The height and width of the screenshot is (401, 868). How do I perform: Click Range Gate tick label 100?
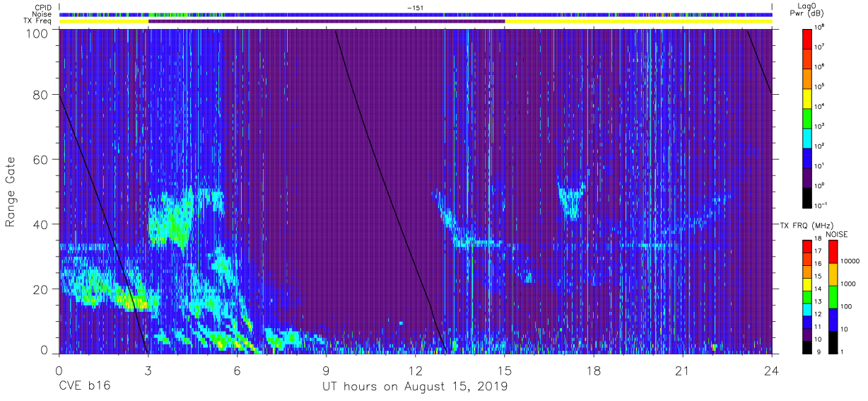pyautogui.click(x=39, y=33)
